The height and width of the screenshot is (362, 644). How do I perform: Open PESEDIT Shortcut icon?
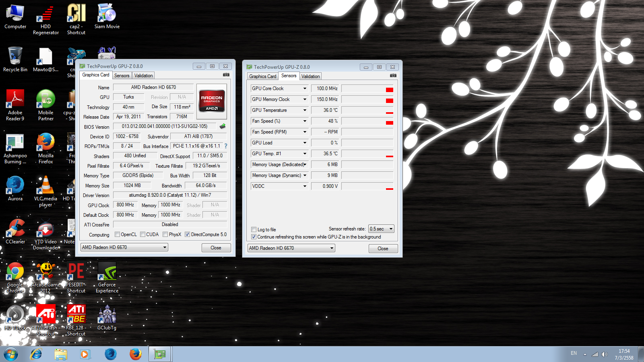coord(76,278)
